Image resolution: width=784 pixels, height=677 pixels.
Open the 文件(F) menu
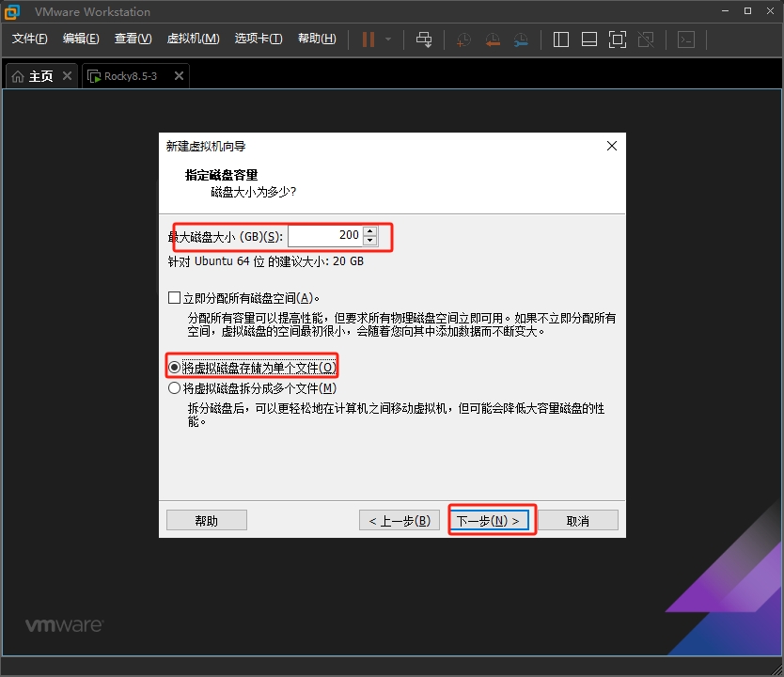(x=29, y=39)
